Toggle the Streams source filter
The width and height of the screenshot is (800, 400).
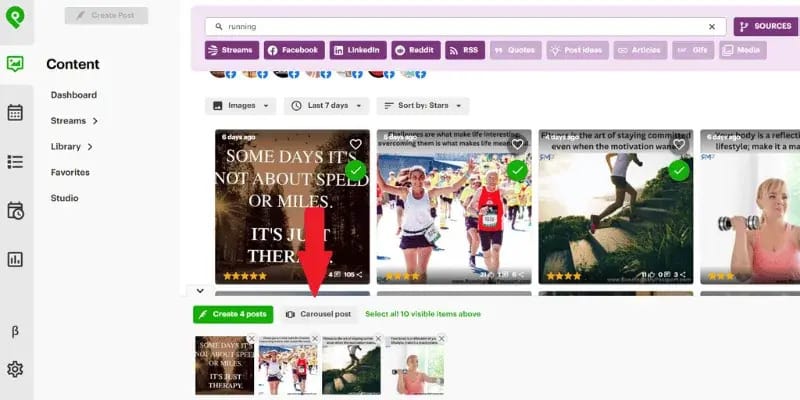pyautogui.click(x=232, y=50)
